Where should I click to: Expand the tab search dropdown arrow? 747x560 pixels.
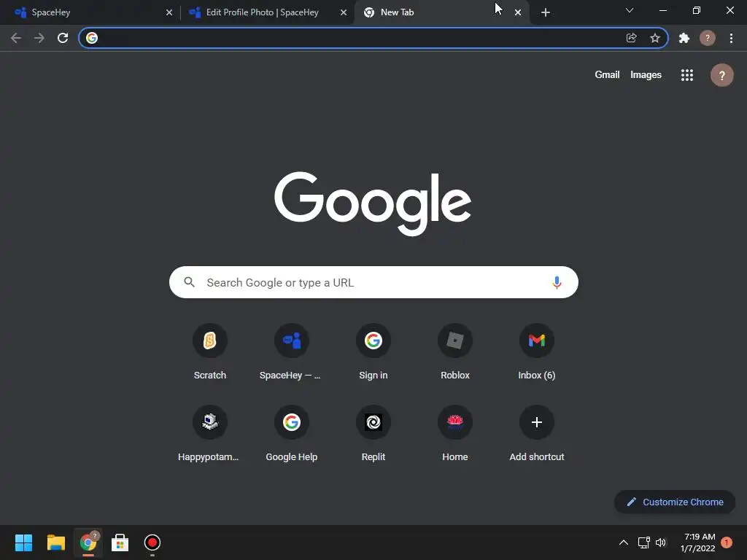pyautogui.click(x=630, y=10)
